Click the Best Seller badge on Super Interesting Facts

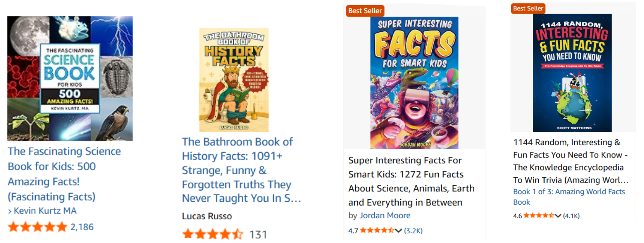[365, 11]
